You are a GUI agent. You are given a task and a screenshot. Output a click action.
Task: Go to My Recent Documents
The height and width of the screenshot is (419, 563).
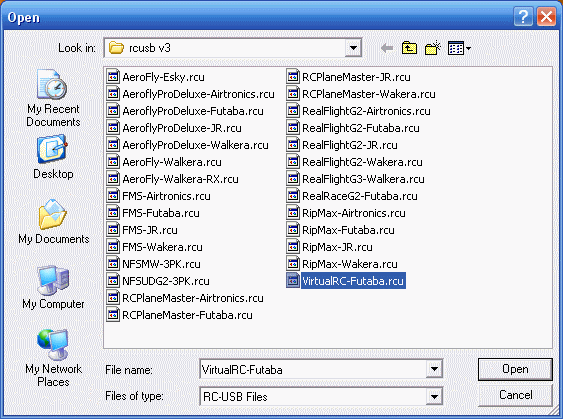click(53, 98)
